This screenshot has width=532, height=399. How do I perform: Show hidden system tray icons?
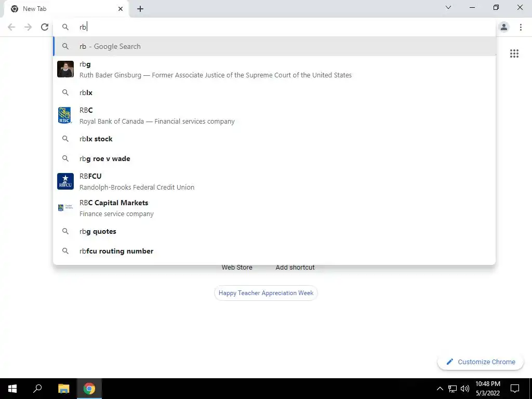440,389
